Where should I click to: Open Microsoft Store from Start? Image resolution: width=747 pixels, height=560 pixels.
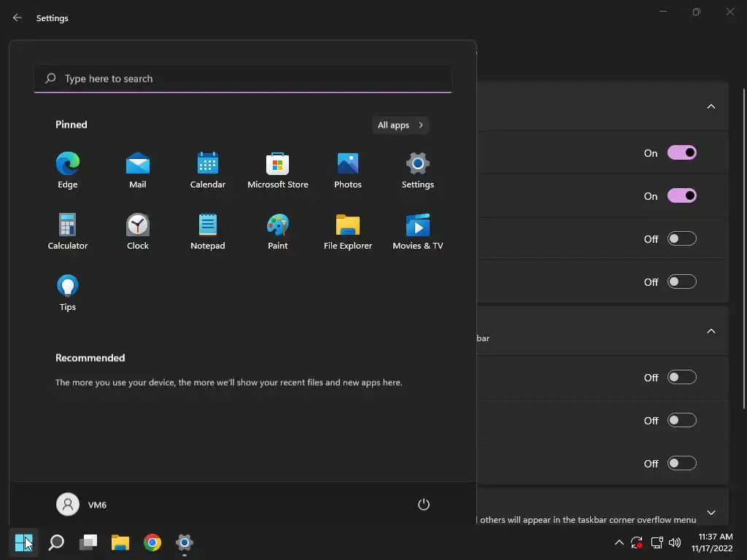(x=278, y=170)
